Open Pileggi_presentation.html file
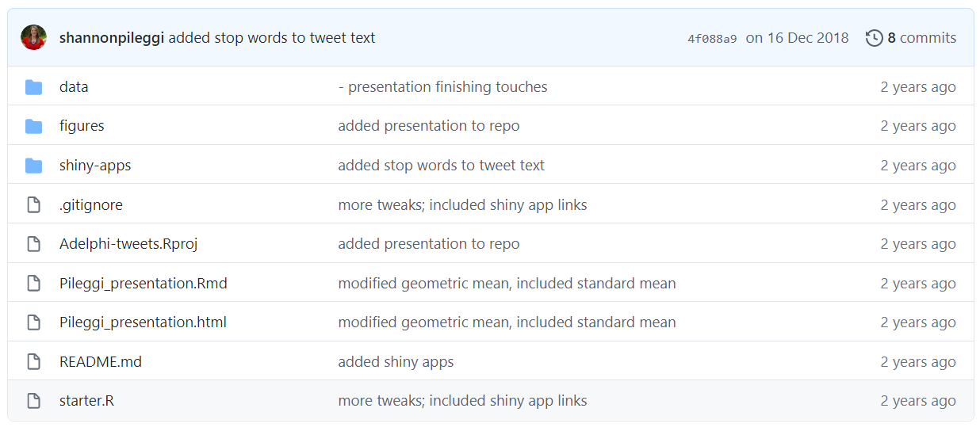 tap(143, 322)
